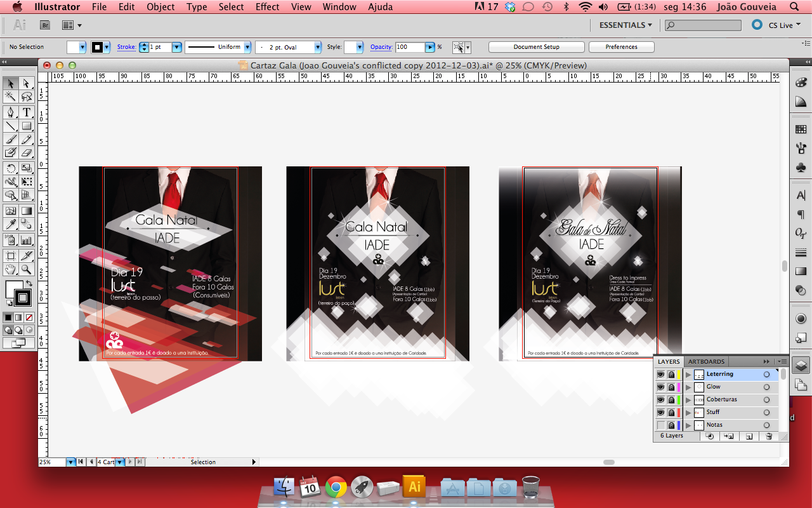This screenshot has height=508, width=812.
Task: Click the stroke color swatch in toolbox
Action: coord(22,297)
